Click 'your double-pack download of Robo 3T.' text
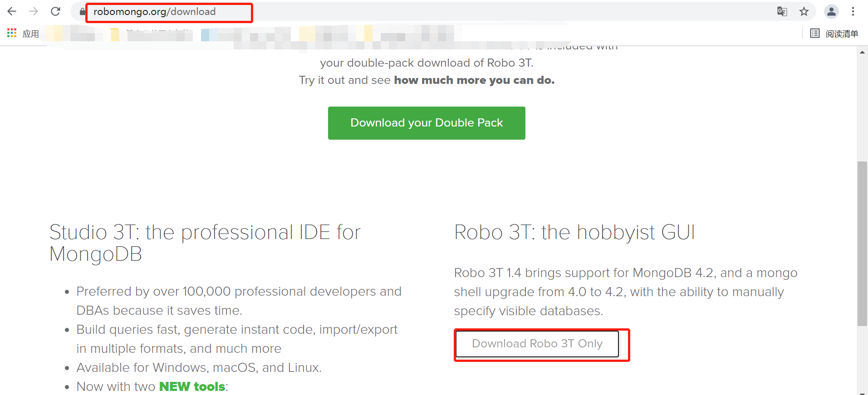 [427, 63]
